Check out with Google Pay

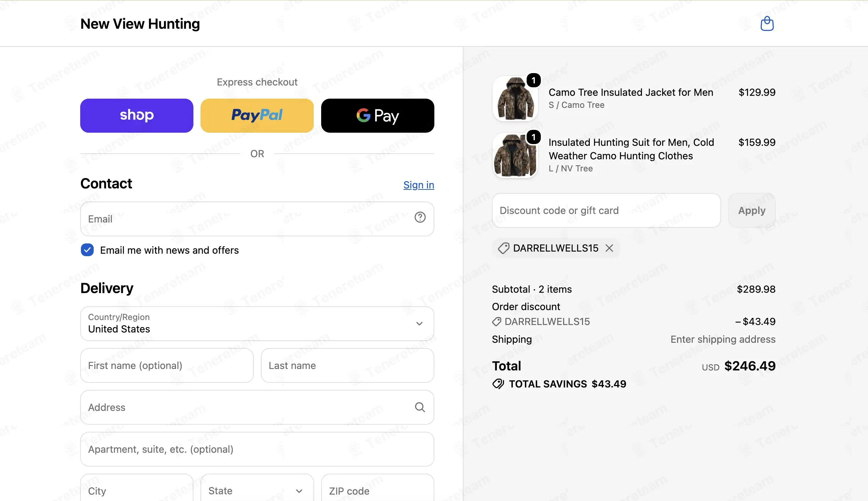click(378, 116)
